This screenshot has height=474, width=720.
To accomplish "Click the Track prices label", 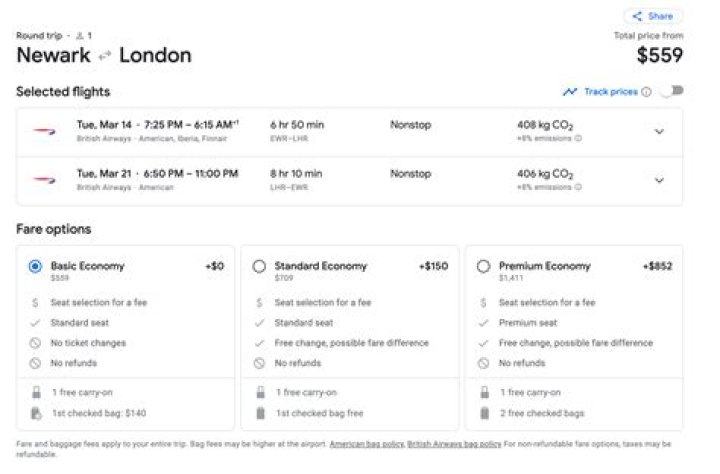I will [610, 92].
